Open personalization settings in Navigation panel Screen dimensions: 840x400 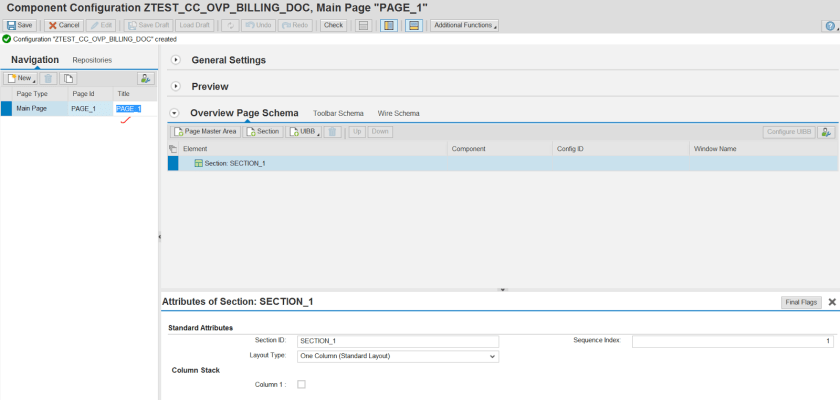145,78
